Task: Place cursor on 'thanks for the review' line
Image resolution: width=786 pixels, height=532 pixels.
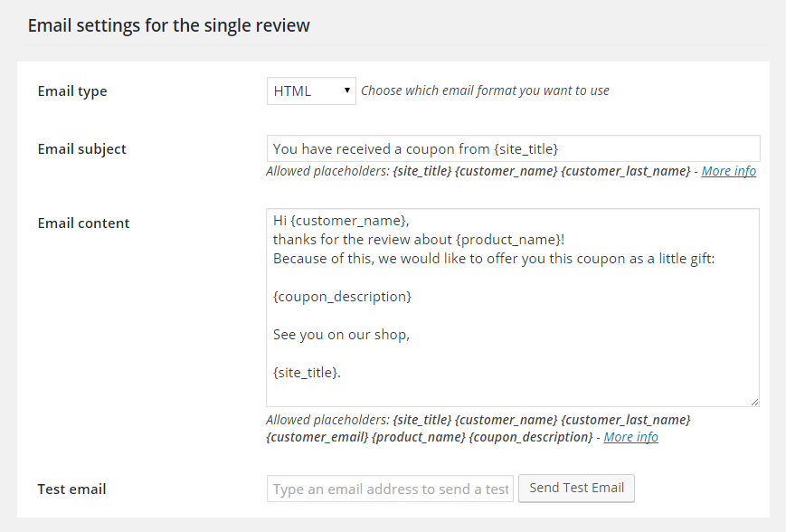Action: point(419,240)
